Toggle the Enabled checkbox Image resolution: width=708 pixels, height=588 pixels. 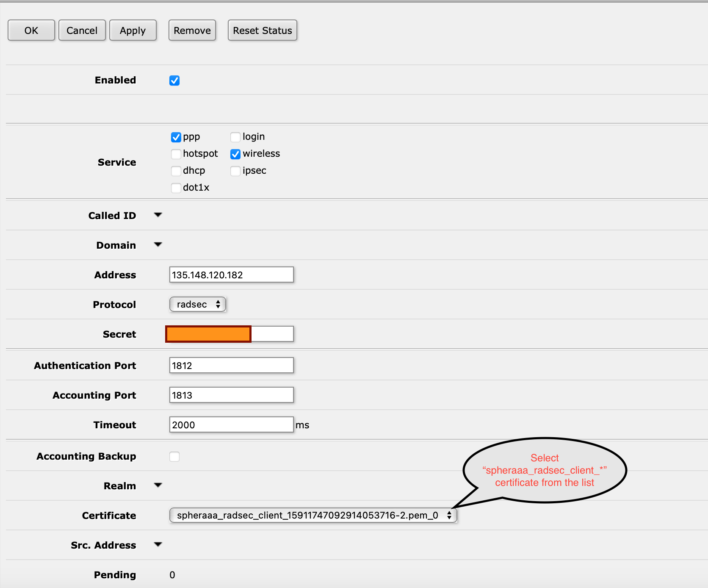[x=174, y=80]
